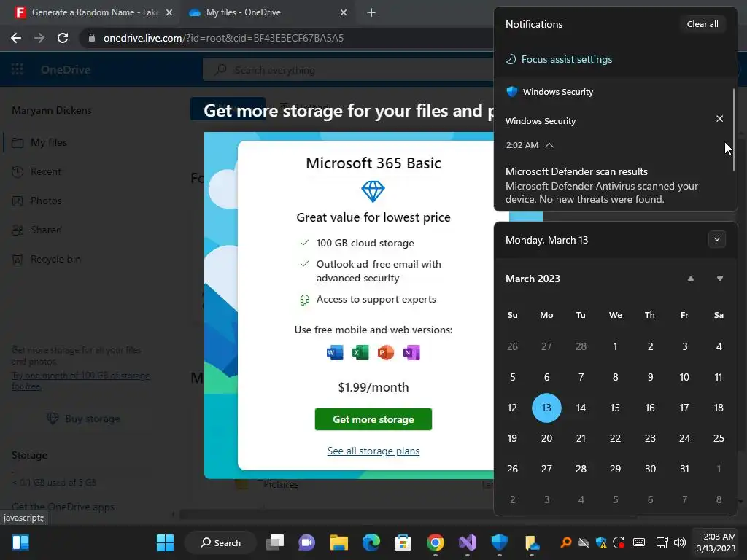Close the Generate a Random Name tab
The height and width of the screenshot is (560, 747).
click(x=169, y=12)
